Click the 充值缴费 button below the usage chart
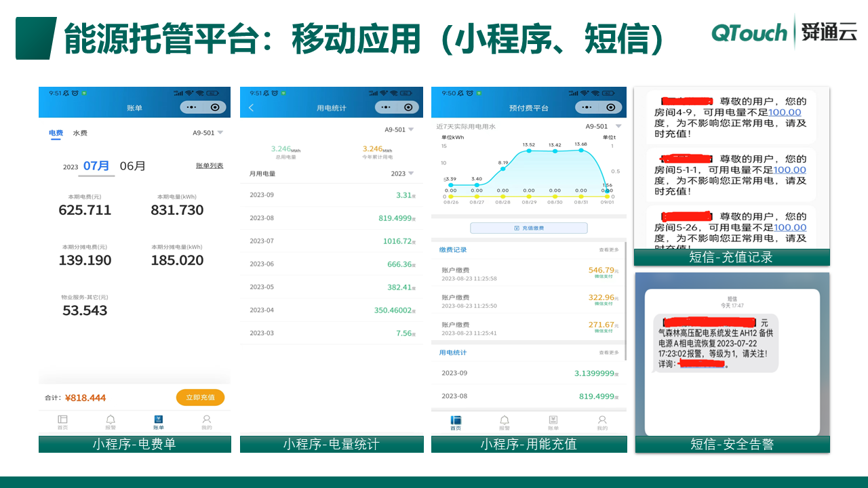Screen dimensions: 868x488 tap(528, 228)
